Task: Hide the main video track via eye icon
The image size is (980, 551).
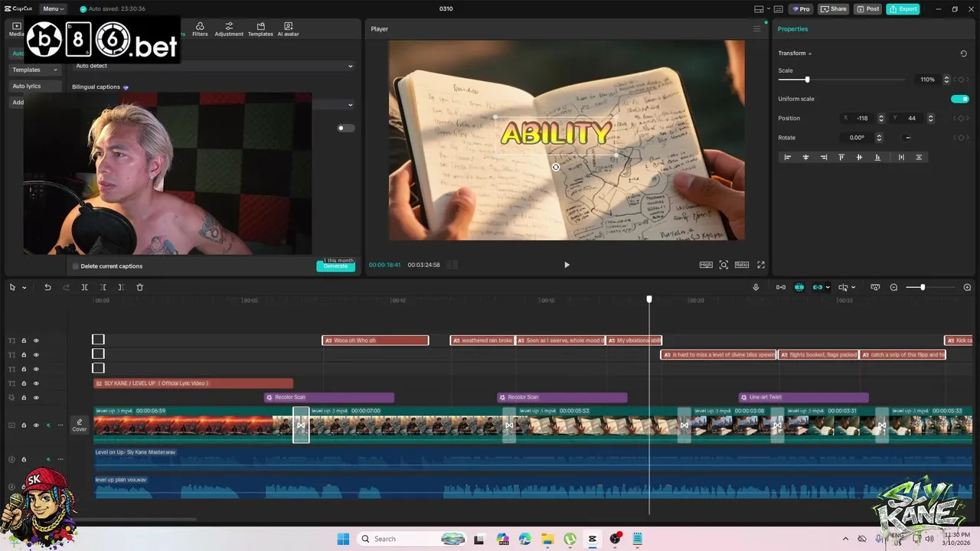Action: pos(36,425)
